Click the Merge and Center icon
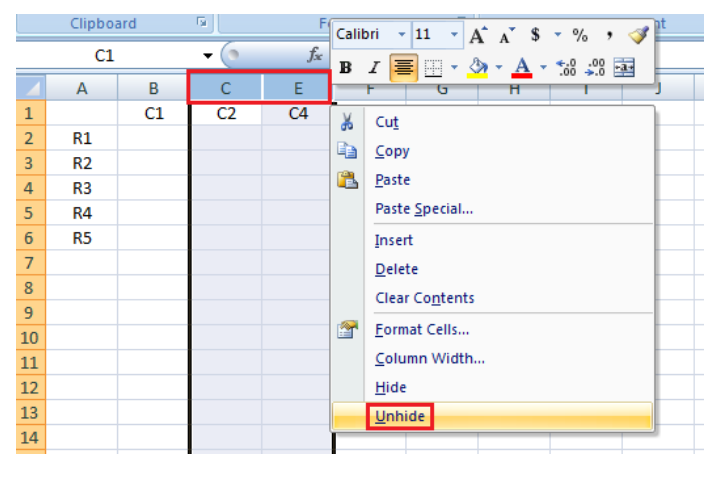Image resolution: width=720 pixels, height=491 pixels. [x=624, y=67]
